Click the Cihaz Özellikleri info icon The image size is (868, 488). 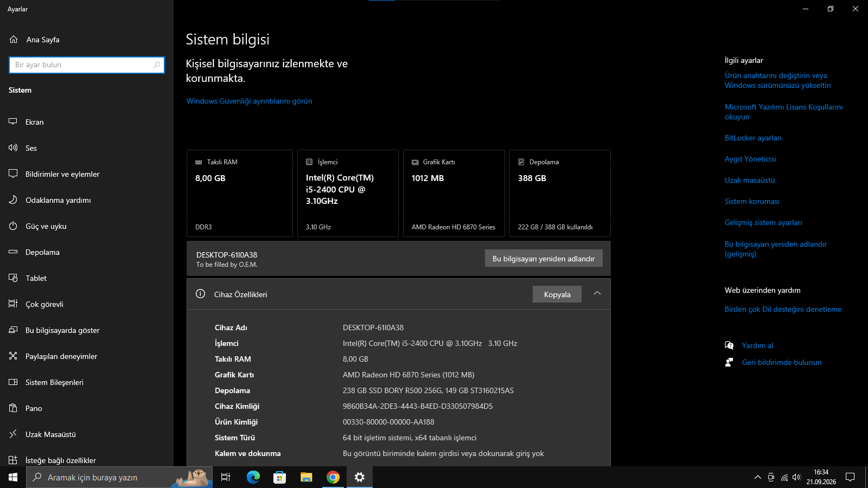(200, 294)
